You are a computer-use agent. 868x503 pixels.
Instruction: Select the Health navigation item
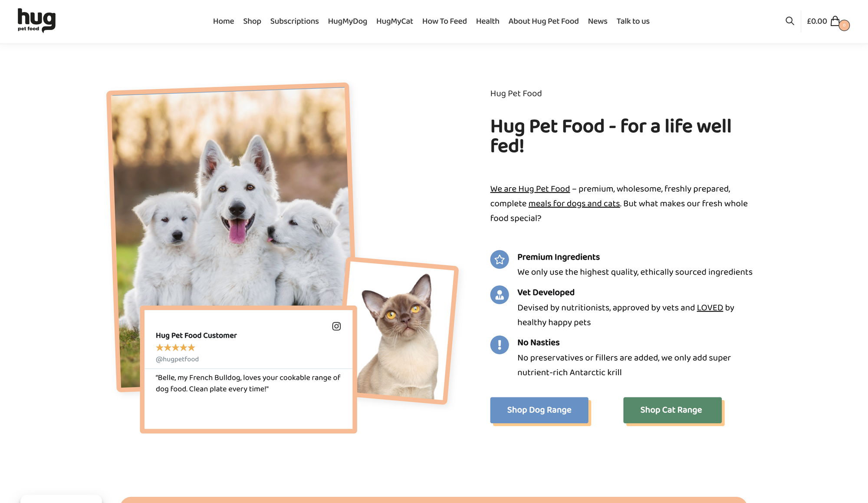(x=488, y=21)
